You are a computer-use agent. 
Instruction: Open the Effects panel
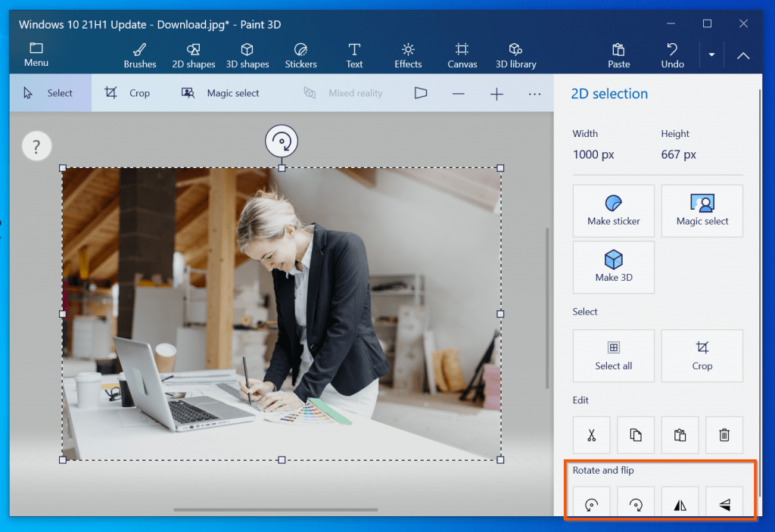(x=407, y=54)
